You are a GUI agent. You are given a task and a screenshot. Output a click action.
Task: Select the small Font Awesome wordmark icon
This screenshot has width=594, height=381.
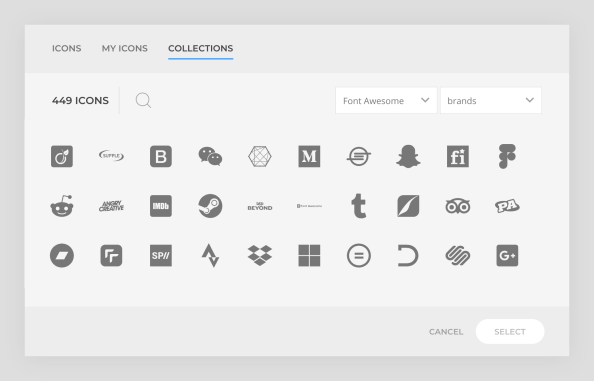(309, 206)
